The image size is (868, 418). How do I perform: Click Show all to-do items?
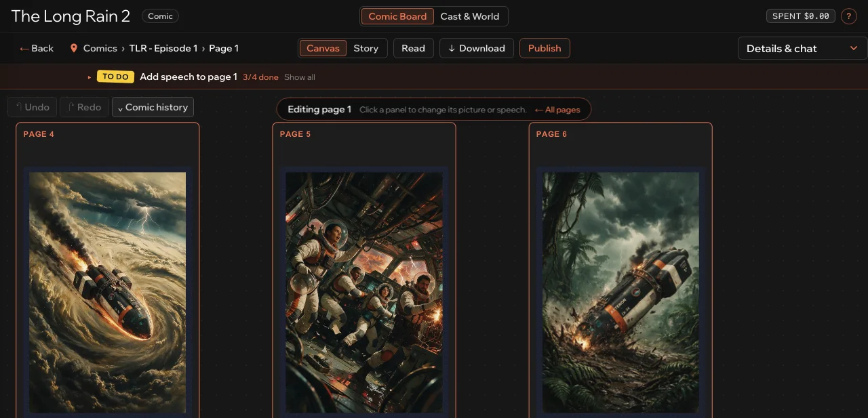tap(300, 77)
